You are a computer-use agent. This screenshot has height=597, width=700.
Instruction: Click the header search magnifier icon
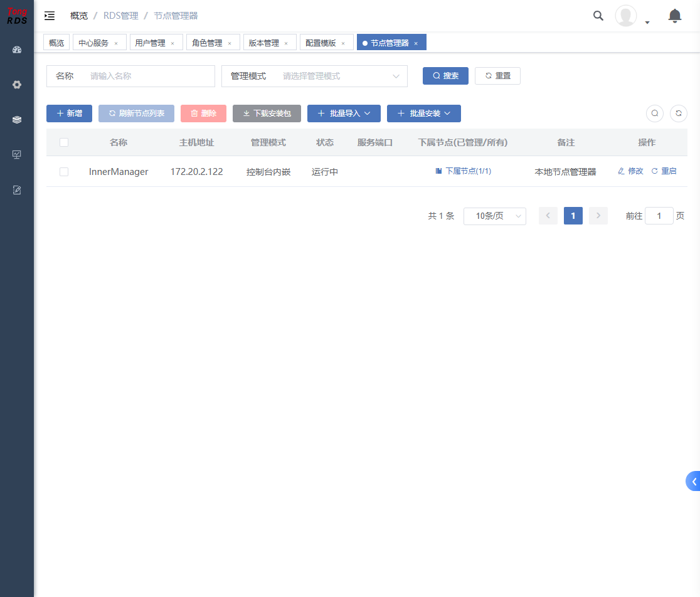pos(598,16)
